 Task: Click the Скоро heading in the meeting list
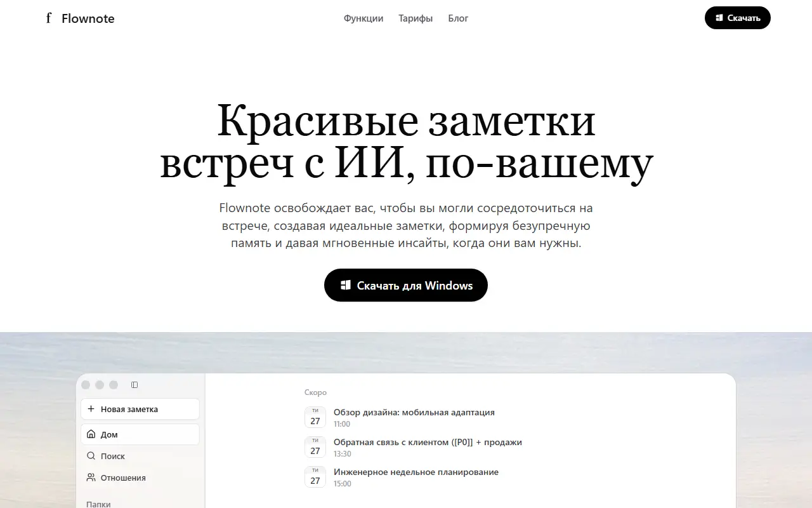[x=315, y=392]
